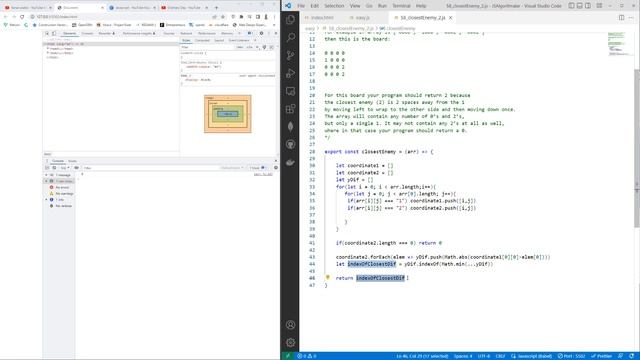Open the Source Control view

pyautogui.click(x=290, y=55)
